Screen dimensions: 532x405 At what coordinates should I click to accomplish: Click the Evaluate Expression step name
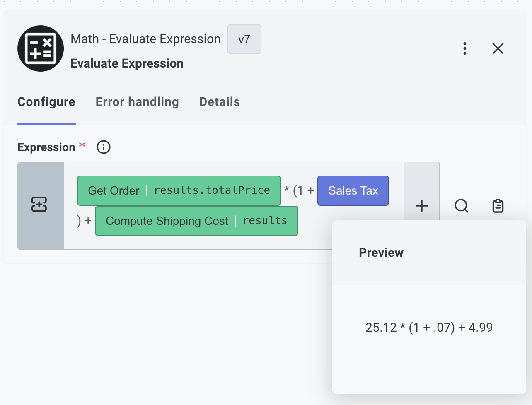tap(127, 63)
